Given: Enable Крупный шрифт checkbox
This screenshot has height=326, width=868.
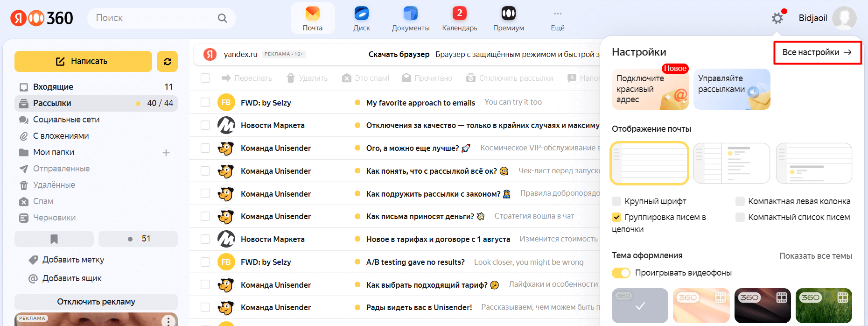Looking at the screenshot, I should [x=616, y=201].
